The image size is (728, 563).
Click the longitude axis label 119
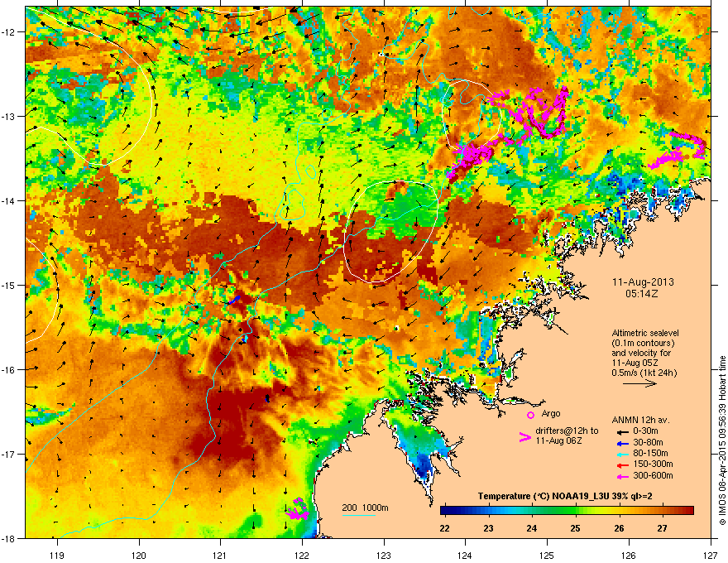57,555
